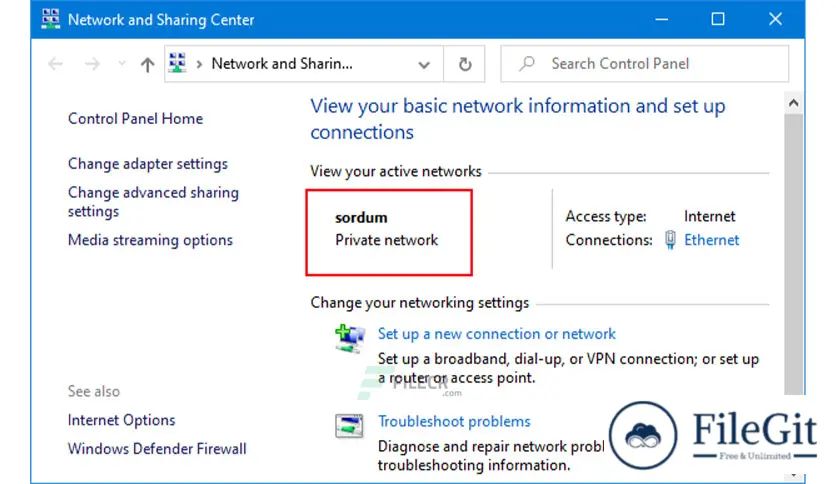Click the scrollbar up arrow
This screenshot has height=484, width=836.
point(793,103)
